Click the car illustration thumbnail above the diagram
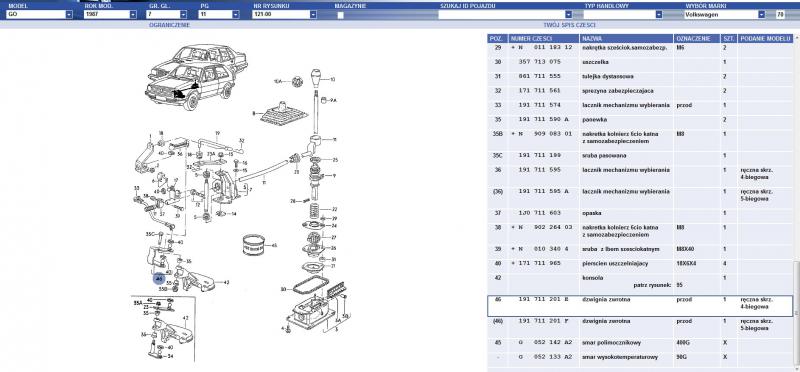Image resolution: width=800 pixels, height=372 pixels. coord(195,77)
